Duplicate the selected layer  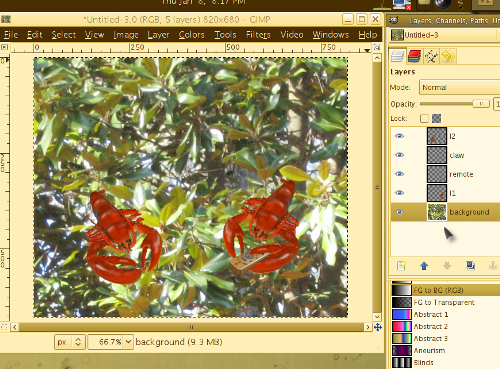(470, 266)
